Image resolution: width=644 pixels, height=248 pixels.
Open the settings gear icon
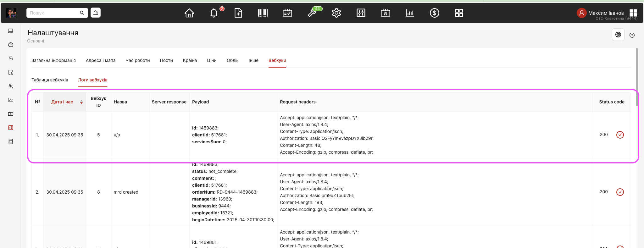coord(336,13)
